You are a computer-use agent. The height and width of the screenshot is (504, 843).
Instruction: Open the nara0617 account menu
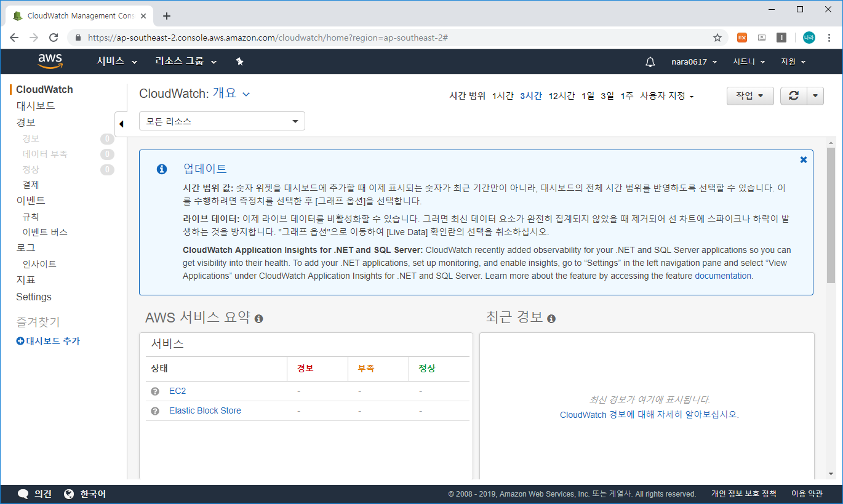coord(694,62)
